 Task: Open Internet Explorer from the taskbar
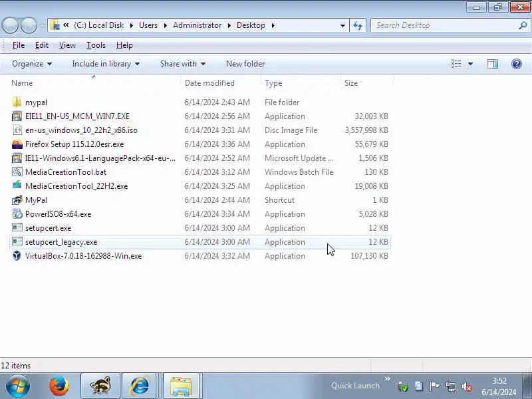140,386
